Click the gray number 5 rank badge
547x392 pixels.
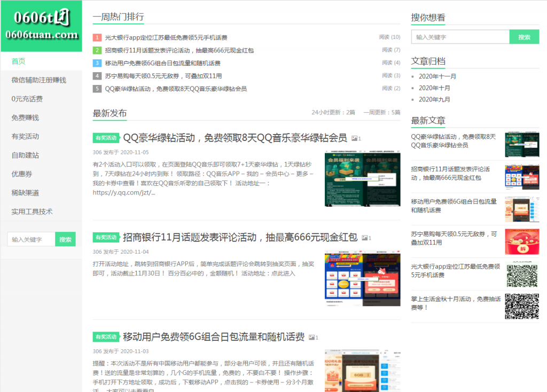click(97, 89)
